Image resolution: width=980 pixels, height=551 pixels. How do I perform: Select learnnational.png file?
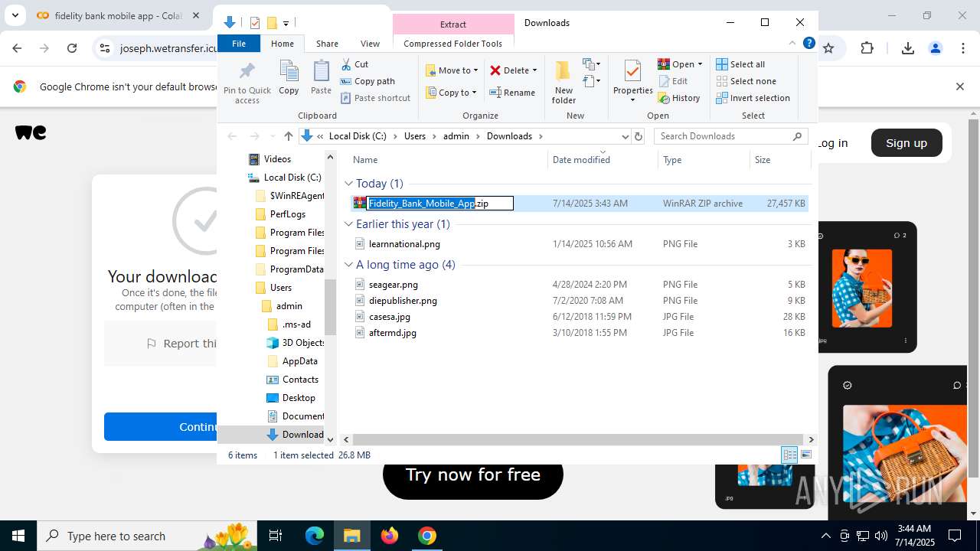pos(404,244)
